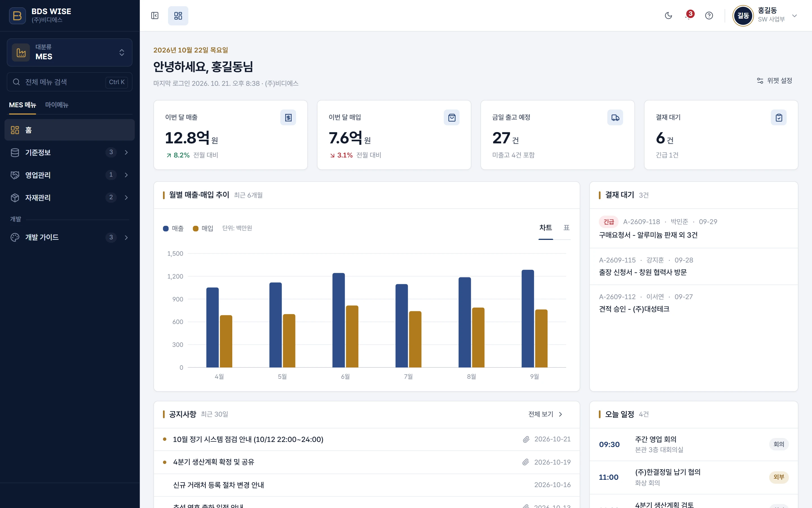Focus the 전체 메뉴 검색 search field
This screenshot has width=812, height=508.
69,82
